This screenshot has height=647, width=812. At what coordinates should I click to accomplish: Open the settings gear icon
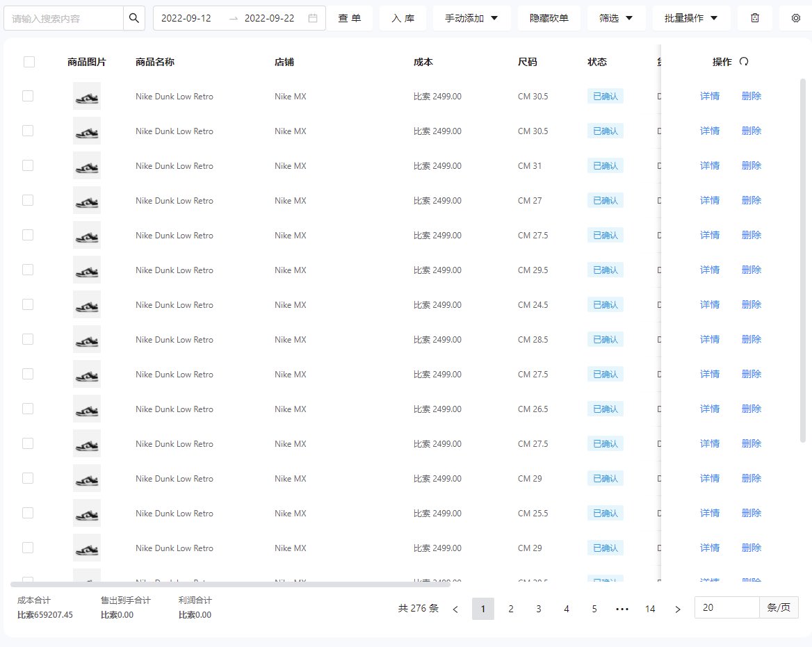(796, 18)
